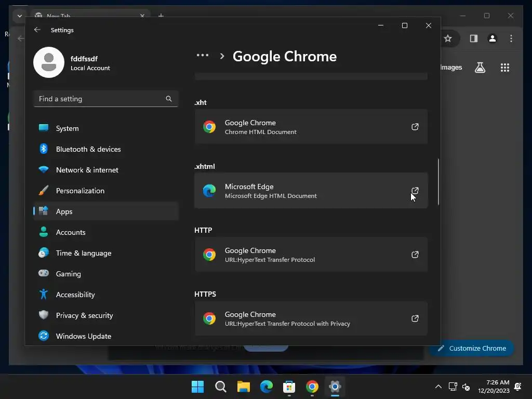Select Apps in sidebar

pyautogui.click(x=106, y=211)
